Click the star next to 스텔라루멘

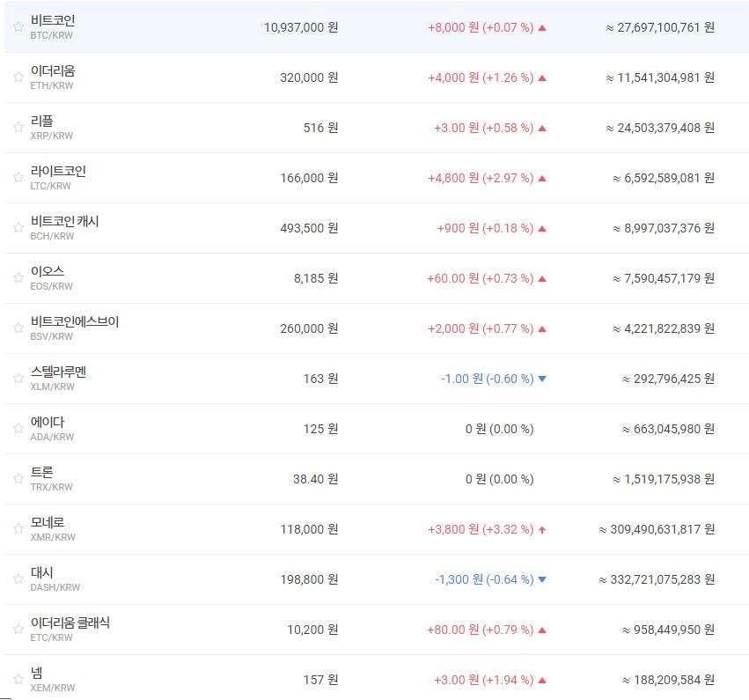click(x=18, y=378)
